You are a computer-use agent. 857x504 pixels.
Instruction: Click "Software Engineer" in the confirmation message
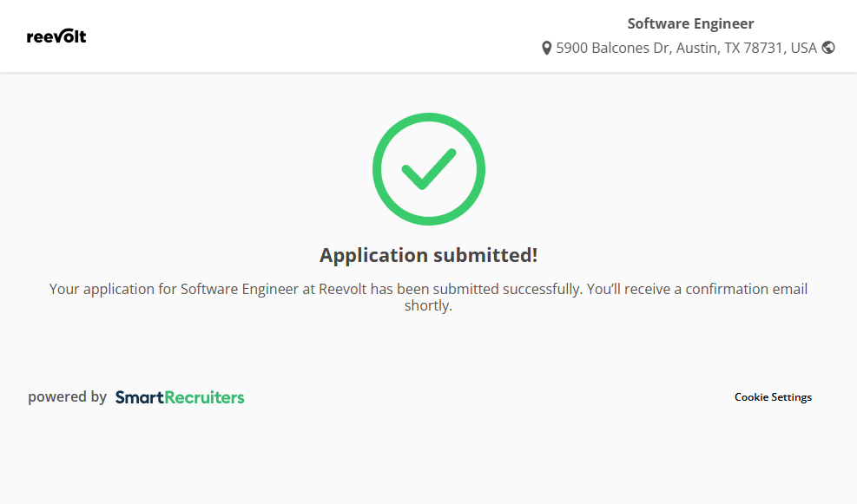pyautogui.click(x=239, y=289)
